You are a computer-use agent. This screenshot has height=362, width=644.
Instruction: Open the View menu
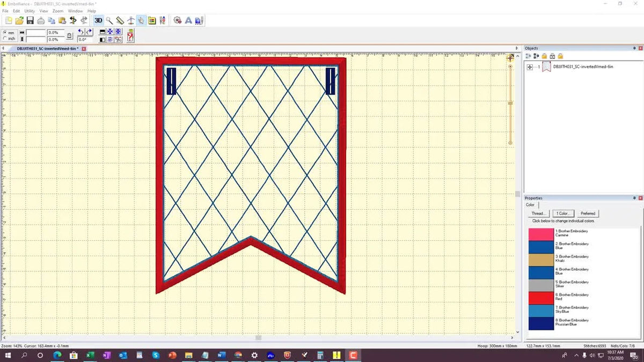[x=44, y=11]
